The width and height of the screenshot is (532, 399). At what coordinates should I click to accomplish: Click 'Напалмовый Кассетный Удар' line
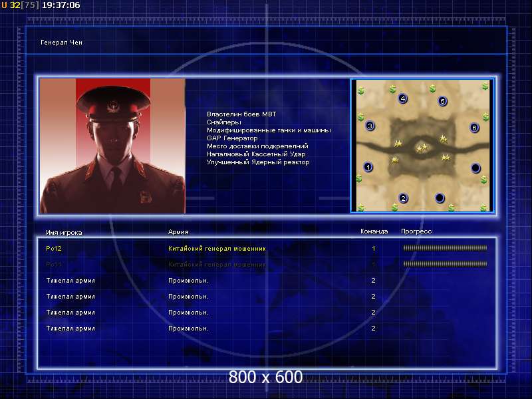tap(256, 154)
